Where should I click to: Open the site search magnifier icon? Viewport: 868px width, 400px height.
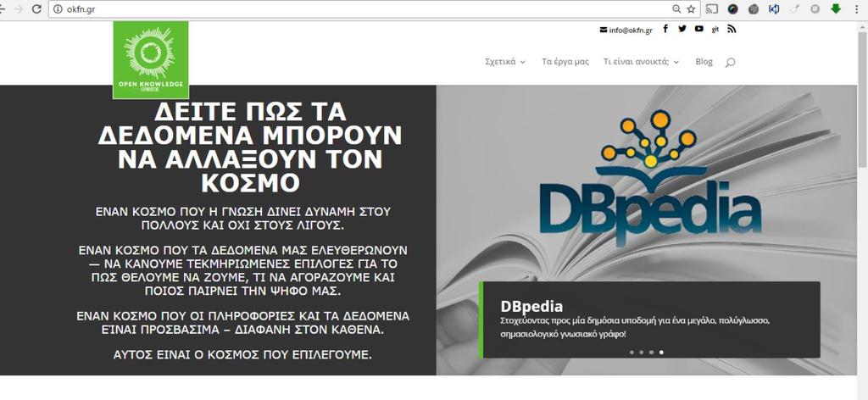coord(730,63)
